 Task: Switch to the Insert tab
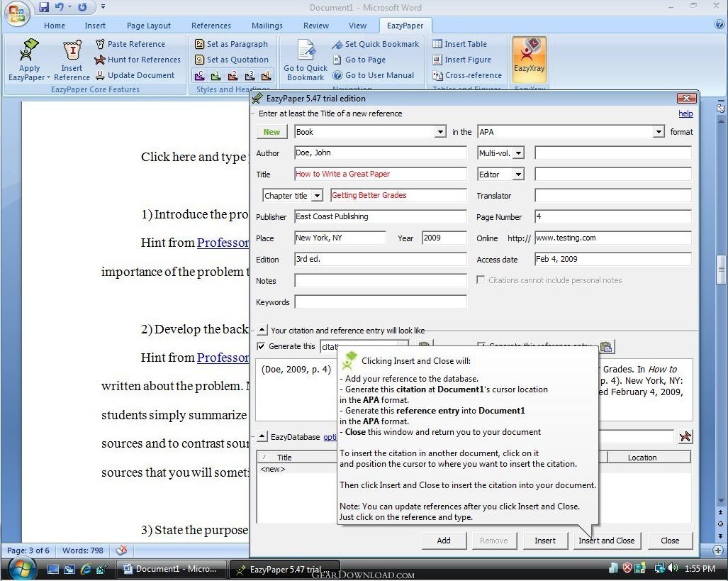pyautogui.click(x=95, y=26)
